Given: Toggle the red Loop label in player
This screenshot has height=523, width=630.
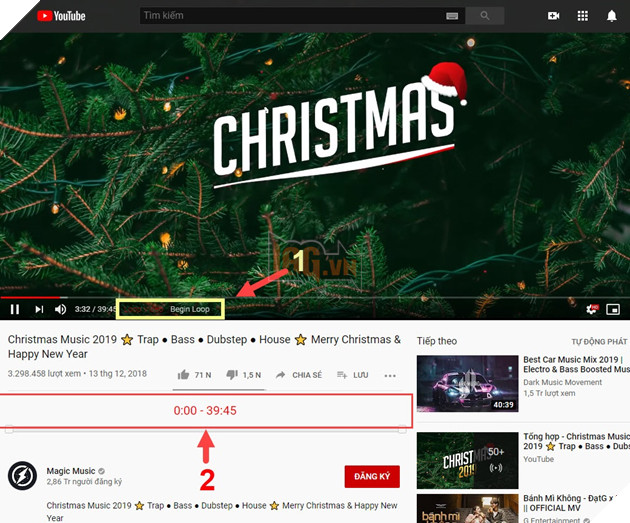Looking at the screenshot, I should pos(143,309).
